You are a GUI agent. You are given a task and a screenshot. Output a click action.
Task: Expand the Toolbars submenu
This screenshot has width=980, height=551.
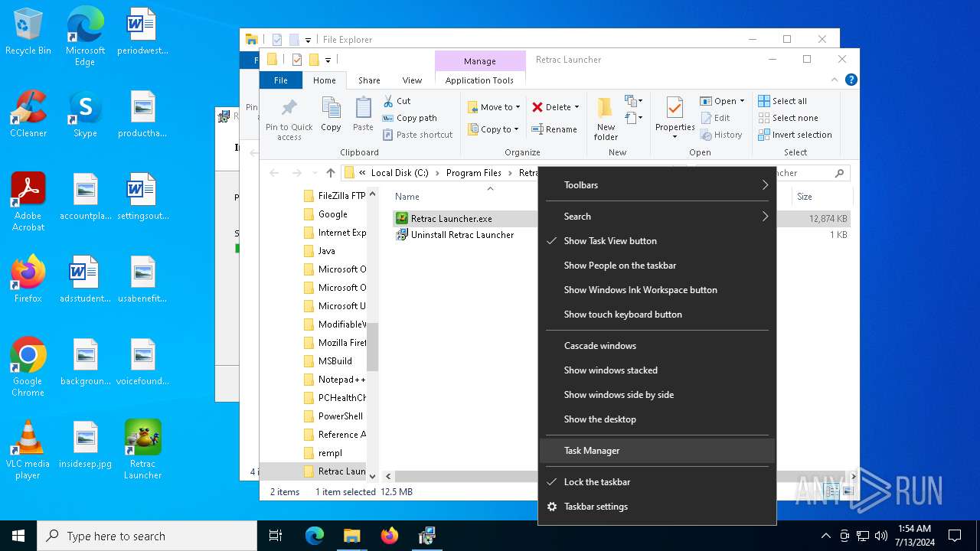pos(657,185)
